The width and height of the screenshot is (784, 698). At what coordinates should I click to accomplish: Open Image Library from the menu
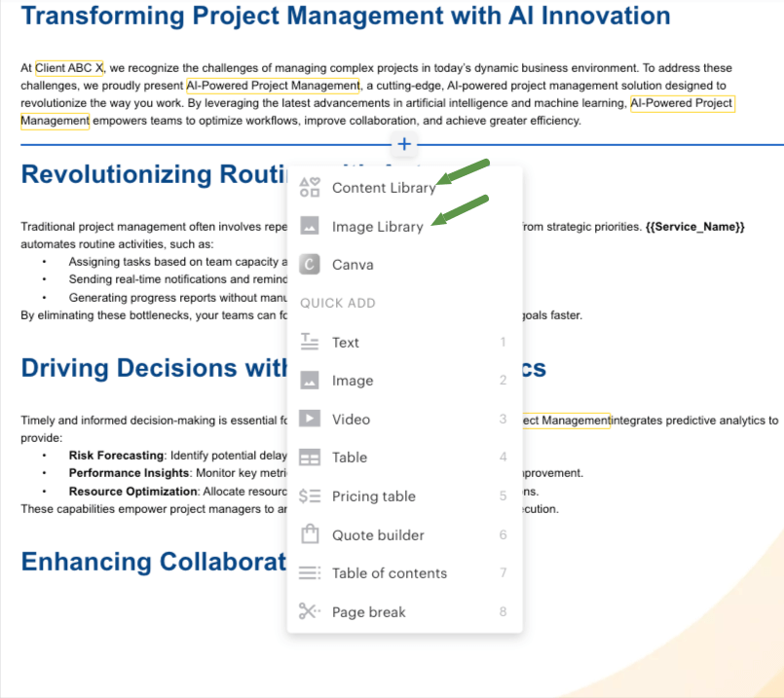404,226
